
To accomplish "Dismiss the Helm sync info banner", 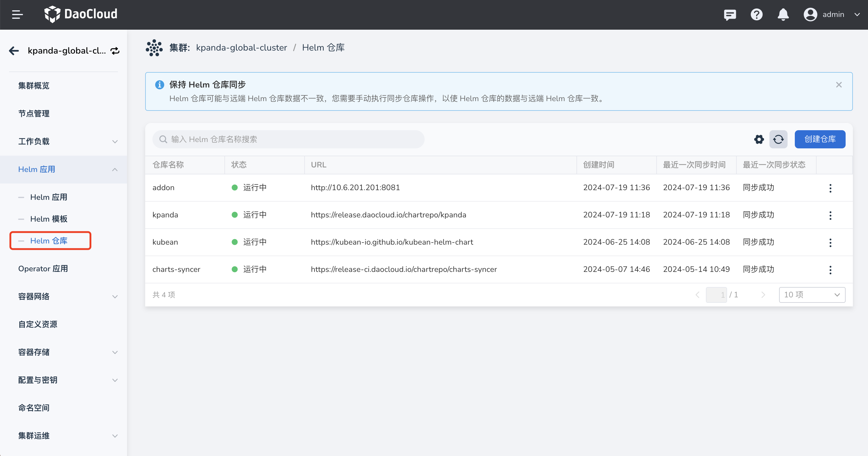I will point(839,85).
